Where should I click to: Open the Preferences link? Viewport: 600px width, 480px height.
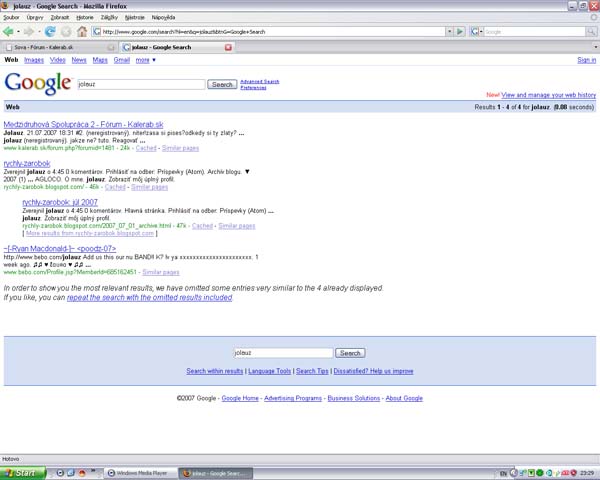[x=253, y=88]
